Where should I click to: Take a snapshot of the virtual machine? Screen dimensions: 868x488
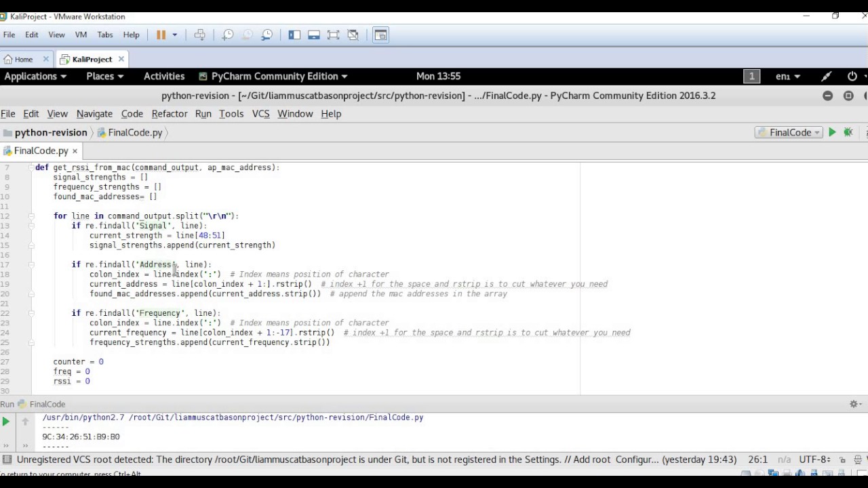pyautogui.click(x=228, y=35)
